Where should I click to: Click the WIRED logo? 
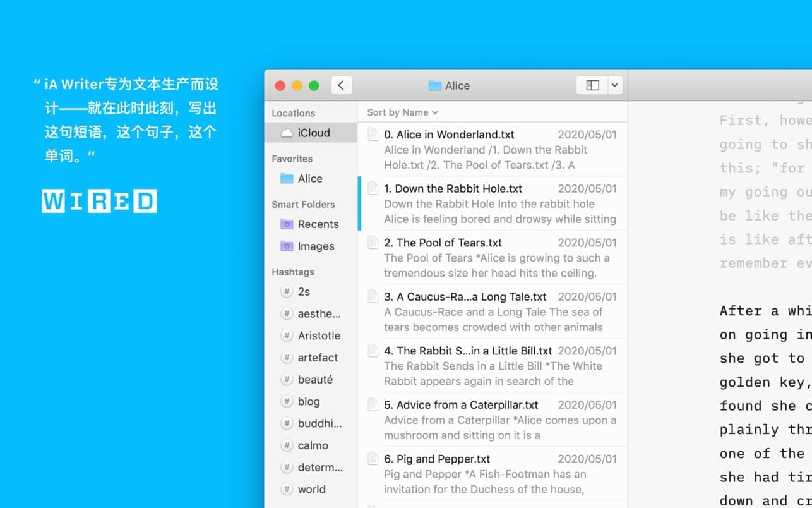click(99, 201)
